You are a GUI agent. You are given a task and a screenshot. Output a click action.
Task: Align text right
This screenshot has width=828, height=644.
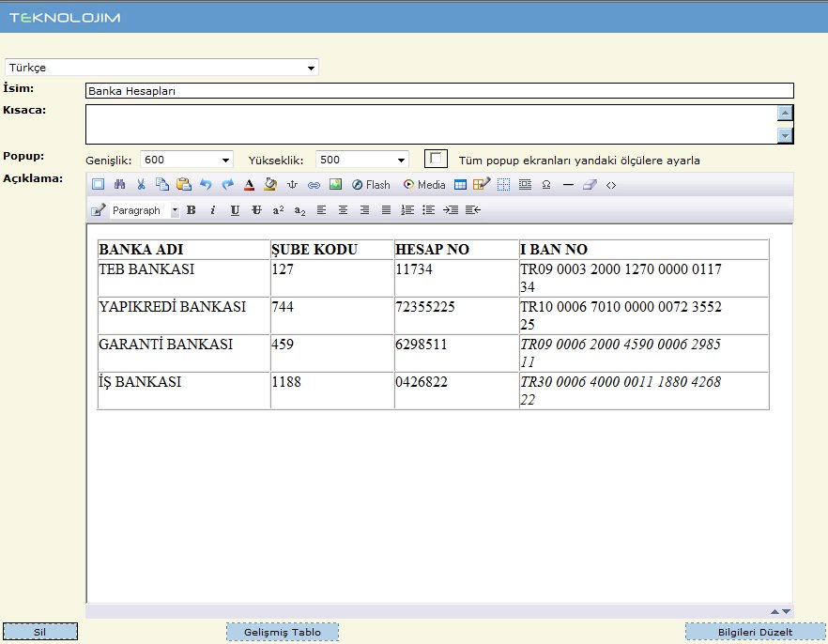(x=365, y=210)
